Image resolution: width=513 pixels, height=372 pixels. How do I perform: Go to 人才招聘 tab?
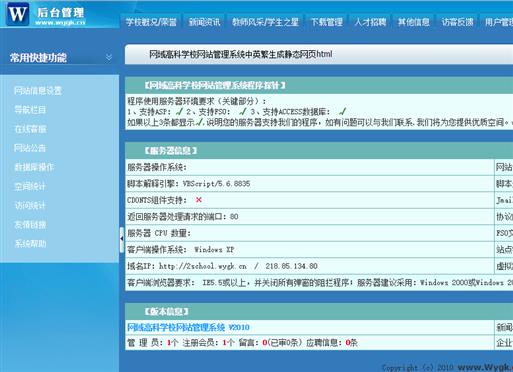[370, 22]
